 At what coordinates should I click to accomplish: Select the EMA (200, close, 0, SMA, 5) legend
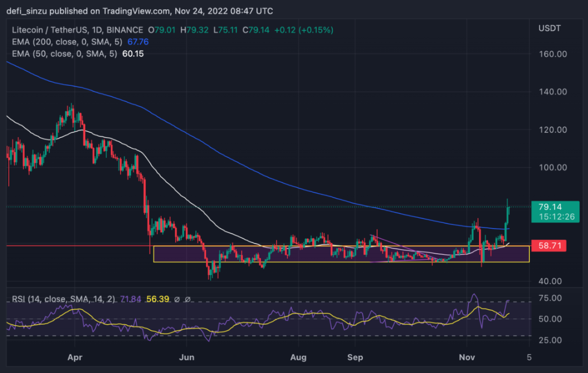pyautogui.click(x=67, y=42)
